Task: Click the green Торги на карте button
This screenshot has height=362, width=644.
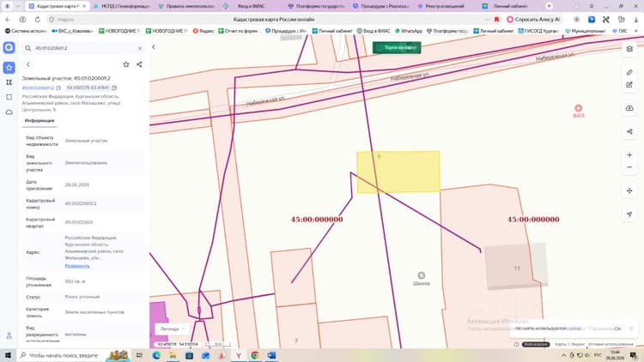Action: pyautogui.click(x=397, y=48)
